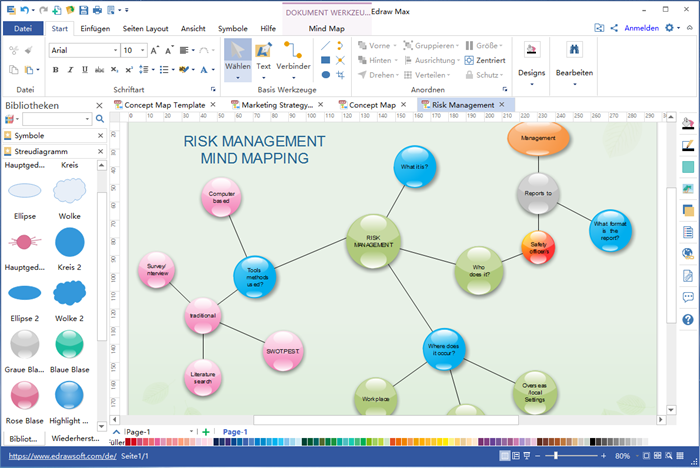The image size is (700, 468).
Task: Switch to normal view in status bar
Action: 504,456
